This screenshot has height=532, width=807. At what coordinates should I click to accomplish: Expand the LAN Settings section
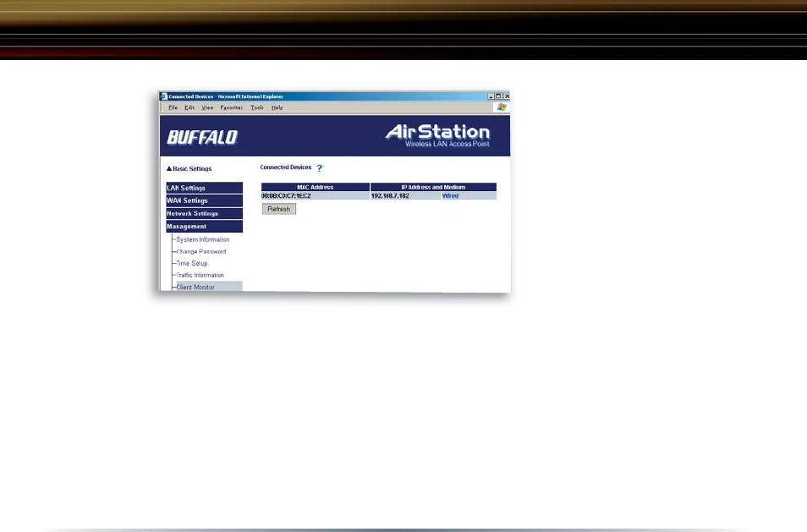tap(205, 188)
